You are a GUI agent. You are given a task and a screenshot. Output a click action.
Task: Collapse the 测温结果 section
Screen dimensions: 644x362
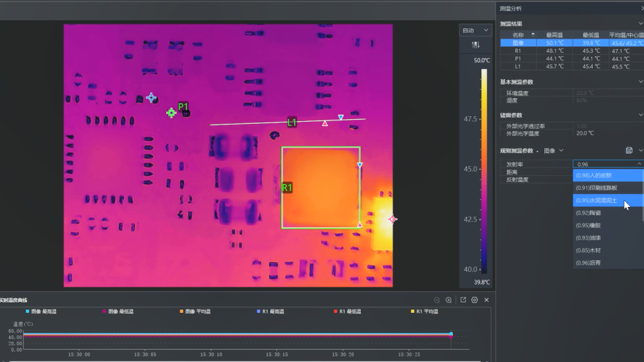coord(640,24)
